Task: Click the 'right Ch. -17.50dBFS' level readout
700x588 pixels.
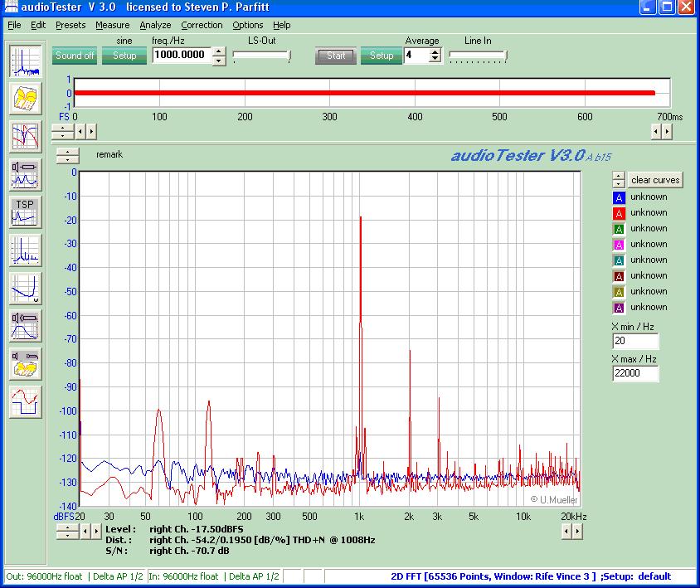Action: tap(197, 529)
